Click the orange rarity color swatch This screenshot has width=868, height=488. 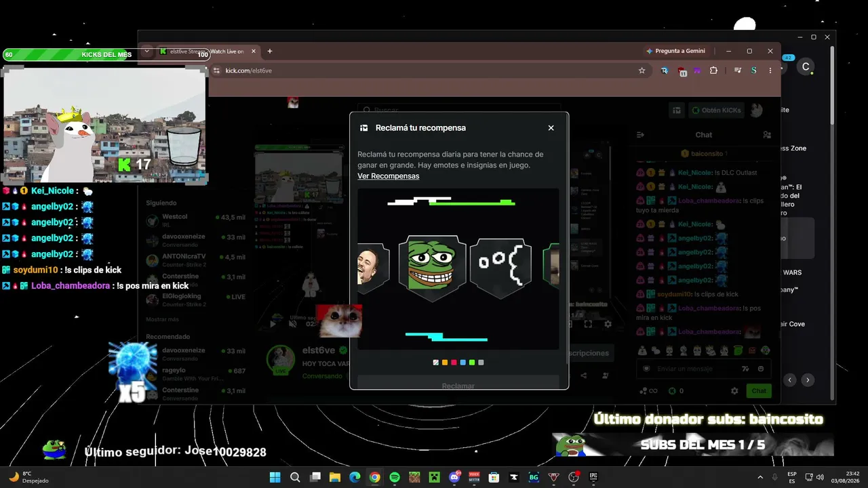click(x=445, y=363)
